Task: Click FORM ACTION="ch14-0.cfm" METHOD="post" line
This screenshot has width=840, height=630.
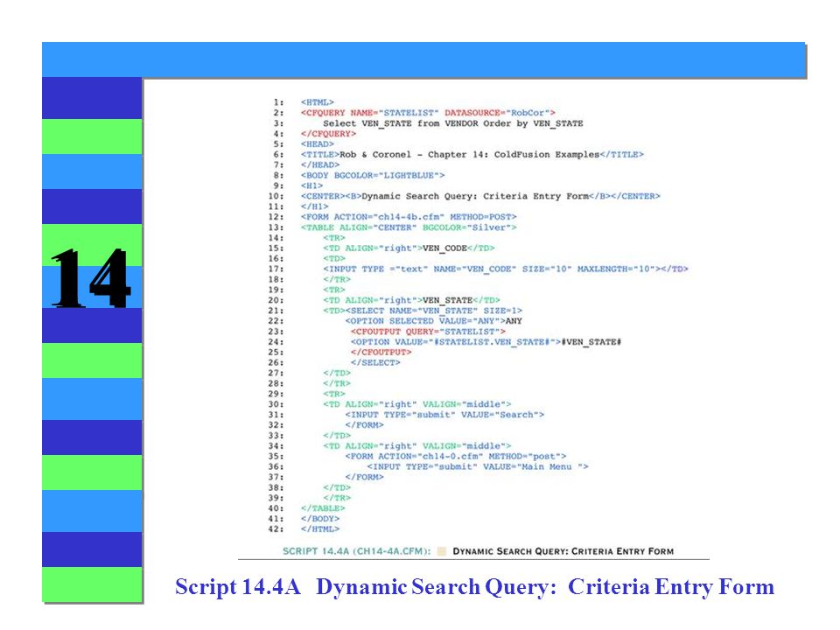Action: [455, 457]
